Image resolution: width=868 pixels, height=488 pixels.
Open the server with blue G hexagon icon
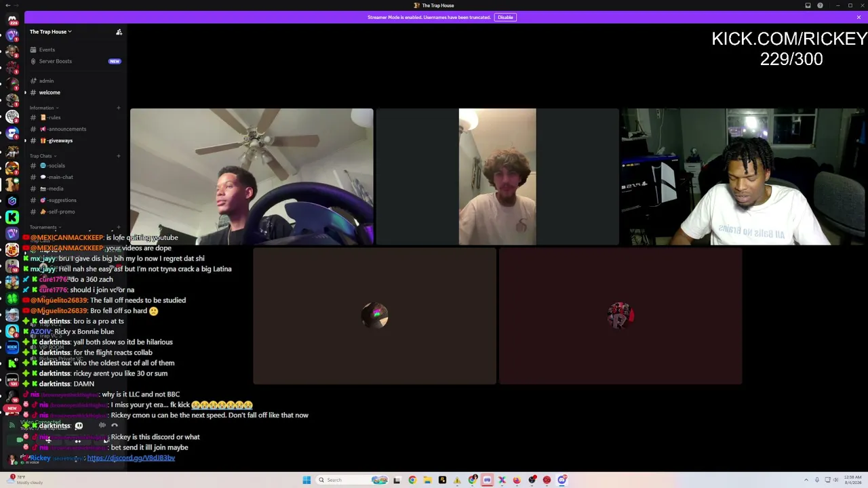pyautogui.click(x=12, y=201)
